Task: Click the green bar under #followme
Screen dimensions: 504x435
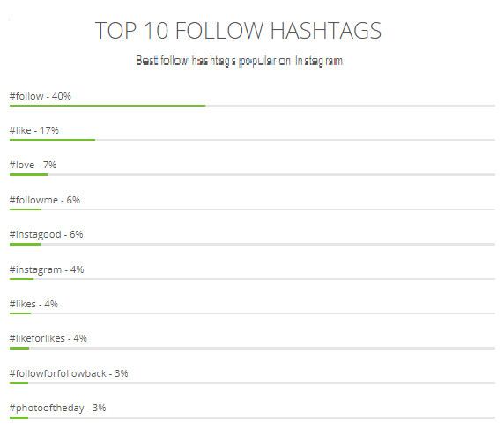Action: tap(26, 210)
